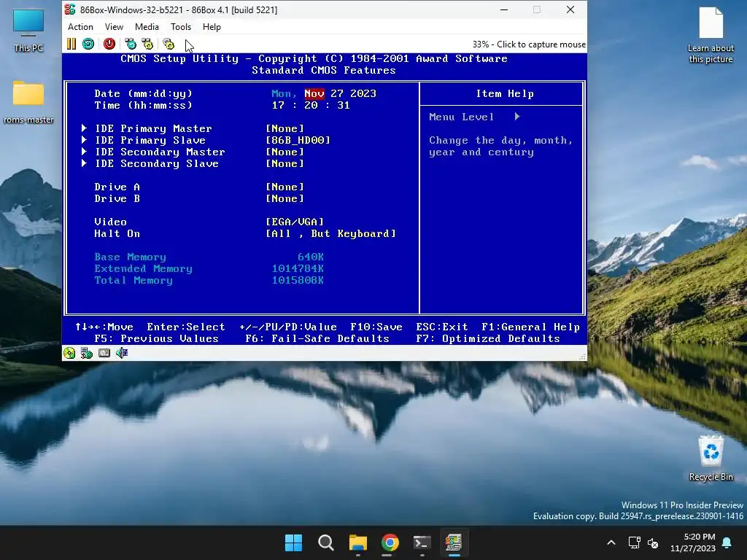Send Ctrl+Alt+Del via toolbar icon
747x560 pixels.
pyautogui.click(x=131, y=44)
